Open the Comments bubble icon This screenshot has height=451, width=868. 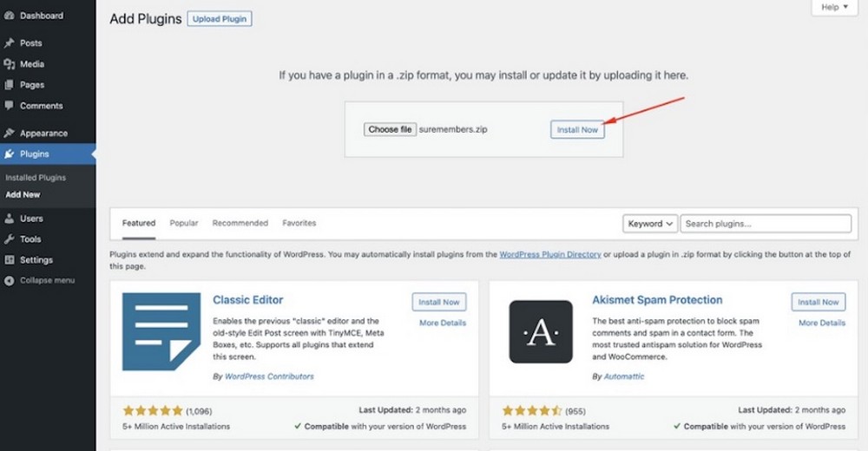[x=9, y=105]
